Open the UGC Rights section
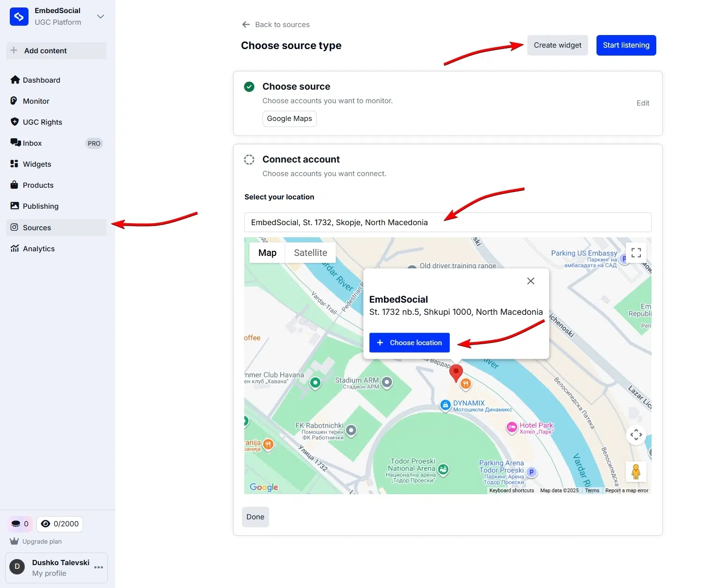The width and height of the screenshot is (717, 588). click(42, 122)
